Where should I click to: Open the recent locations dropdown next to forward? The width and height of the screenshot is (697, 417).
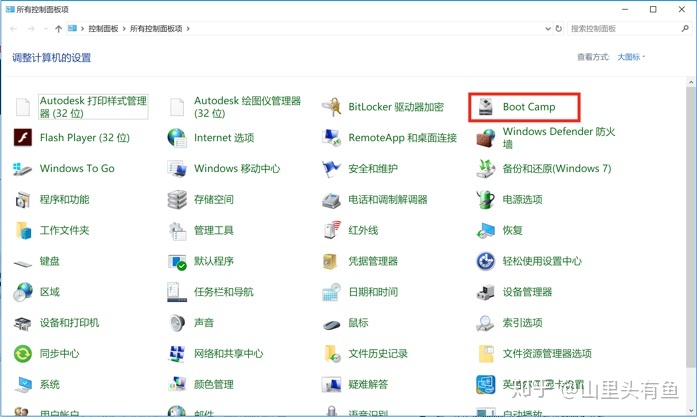pyautogui.click(x=45, y=29)
